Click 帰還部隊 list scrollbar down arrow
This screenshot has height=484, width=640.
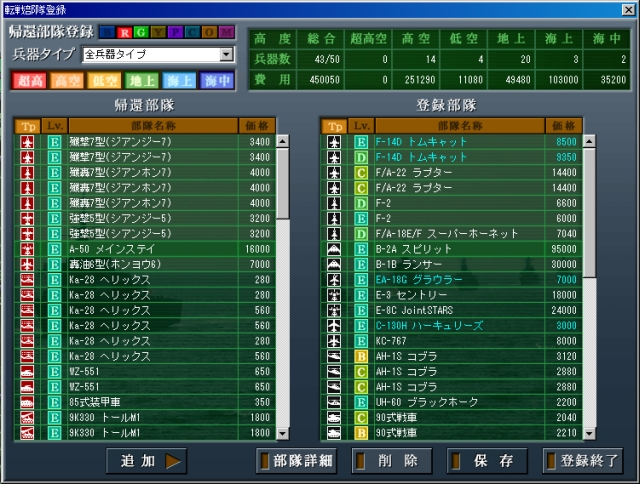click(x=282, y=433)
